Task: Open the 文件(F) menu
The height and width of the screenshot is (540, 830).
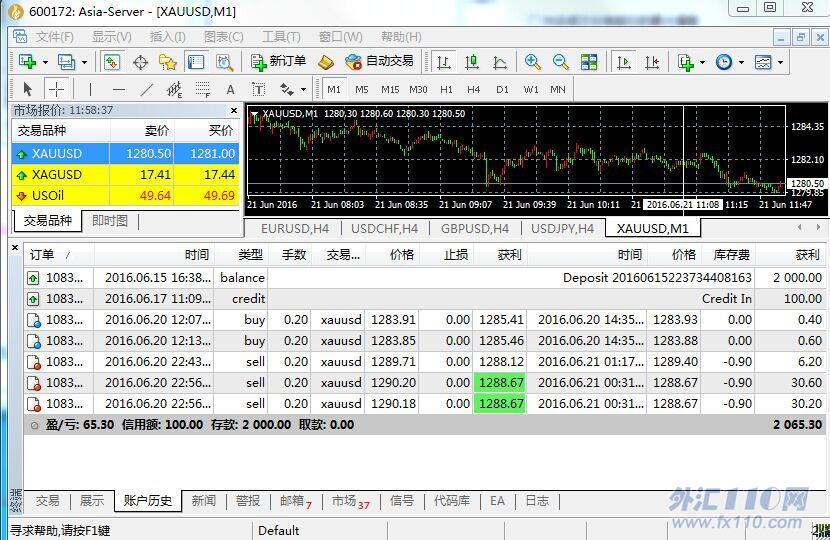Action: point(55,37)
